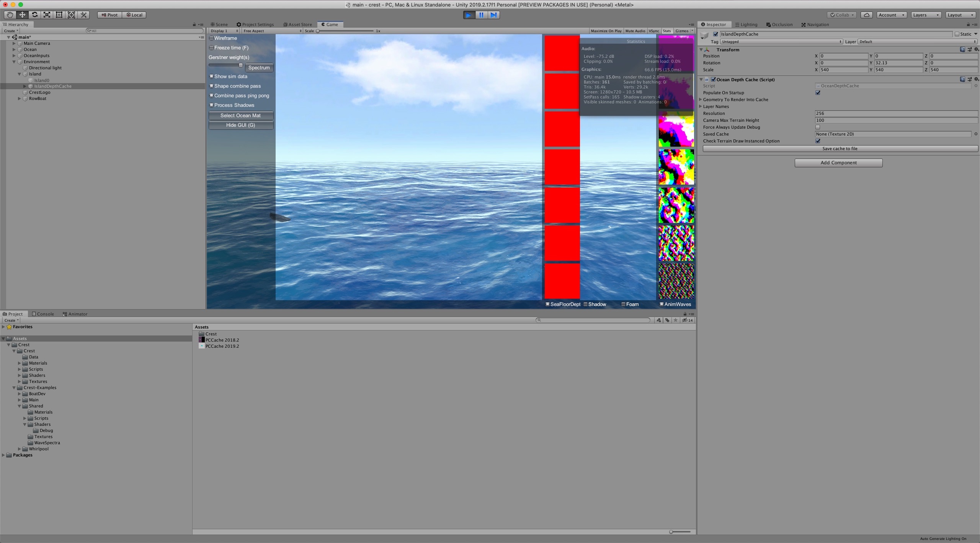The height and width of the screenshot is (543, 980).
Task: Open Unity Cloud services
Action: pos(866,15)
